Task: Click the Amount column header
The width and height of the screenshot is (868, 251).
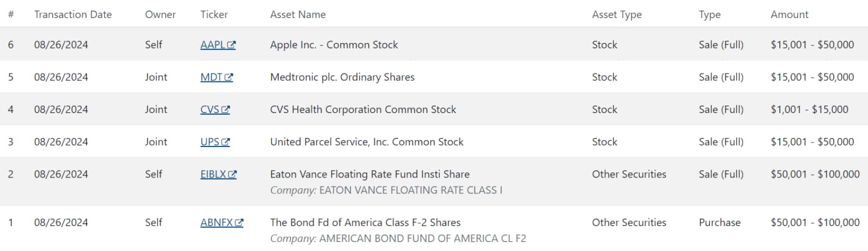Action: [x=789, y=14]
